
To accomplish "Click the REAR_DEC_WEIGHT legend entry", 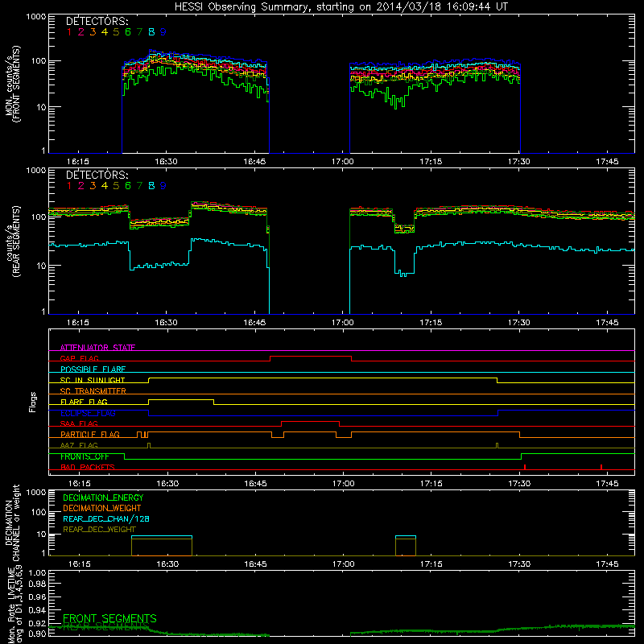I will (x=99, y=530).
